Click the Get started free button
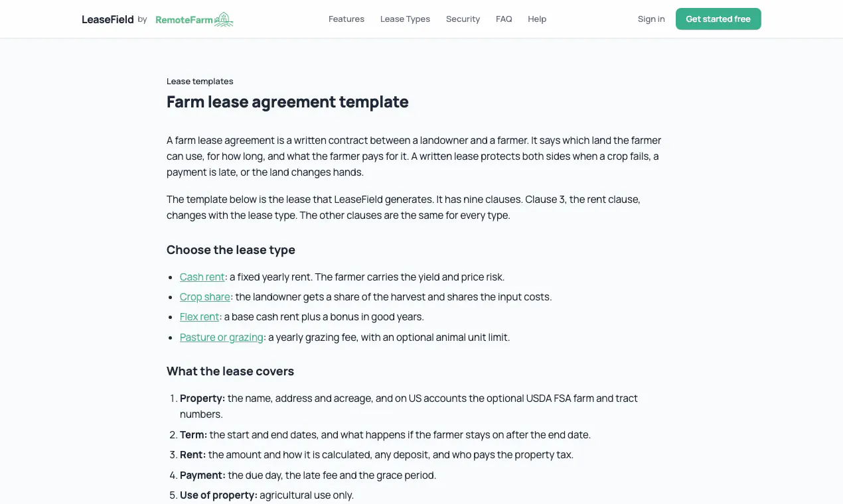 tap(718, 19)
